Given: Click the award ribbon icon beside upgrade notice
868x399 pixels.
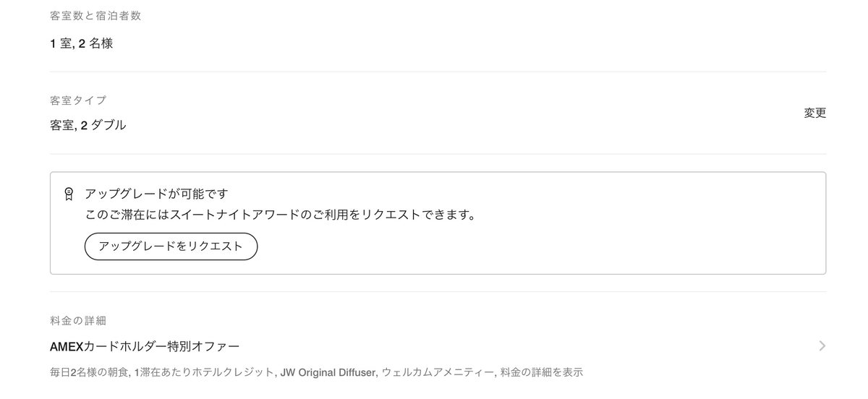Looking at the screenshot, I should (69, 193).
